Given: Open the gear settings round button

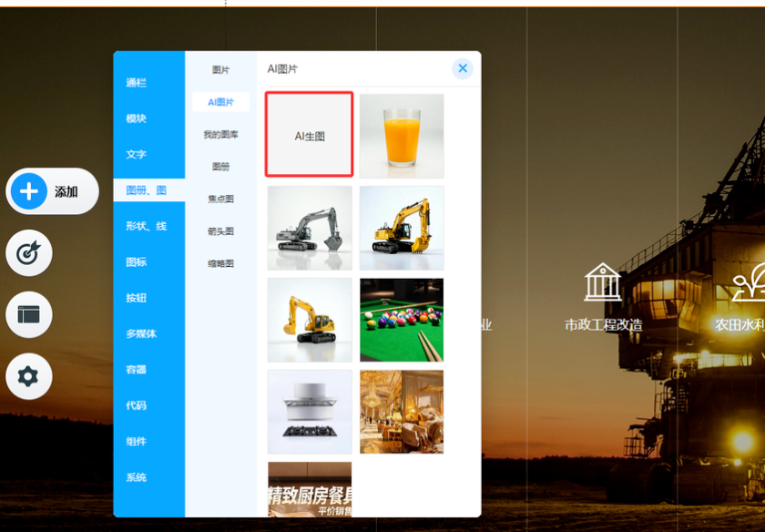Looking at the screenshot, I should (x=29, y=376).
